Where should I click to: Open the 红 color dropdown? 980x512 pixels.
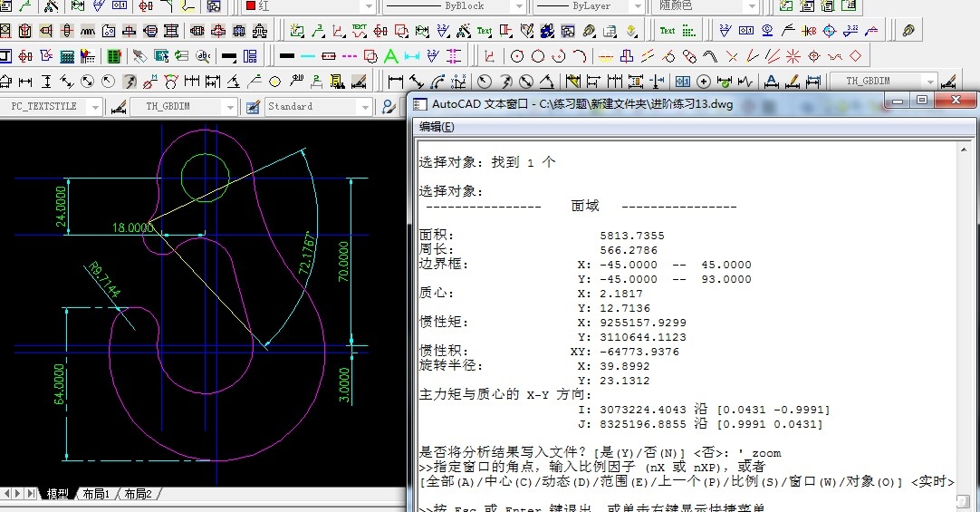point(369,6)
